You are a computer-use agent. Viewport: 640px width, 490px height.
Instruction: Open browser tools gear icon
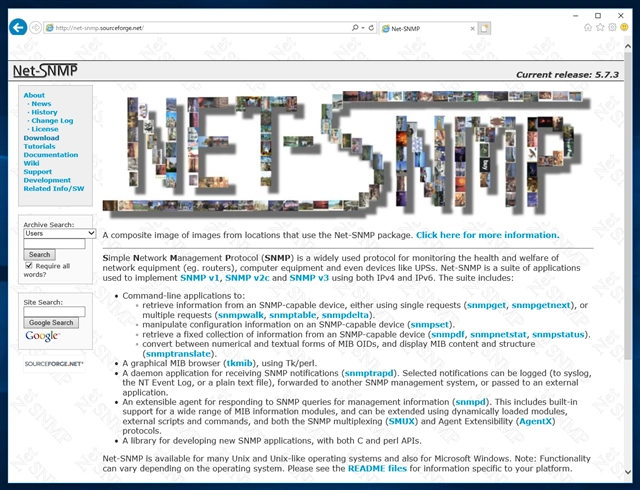click(612, 27)
